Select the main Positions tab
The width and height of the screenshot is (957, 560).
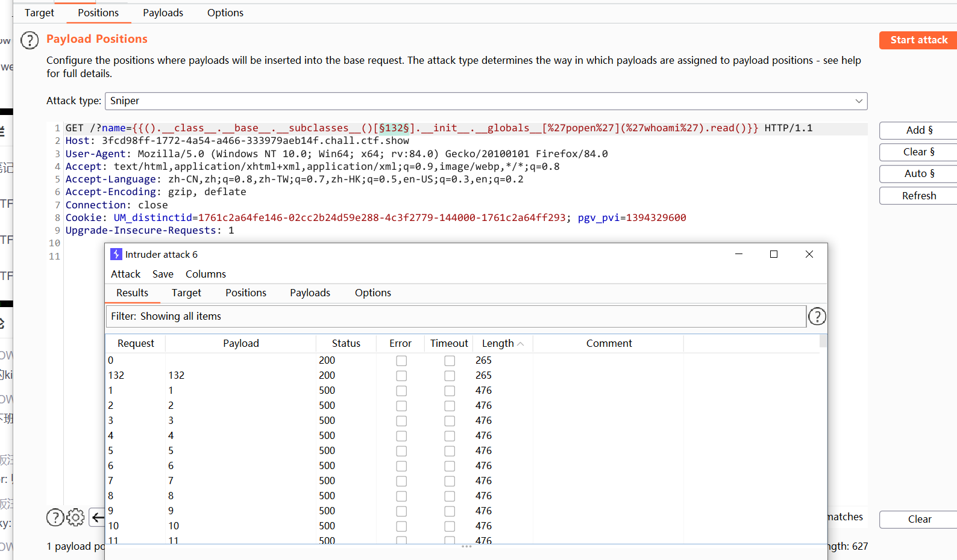click(98, 13)
